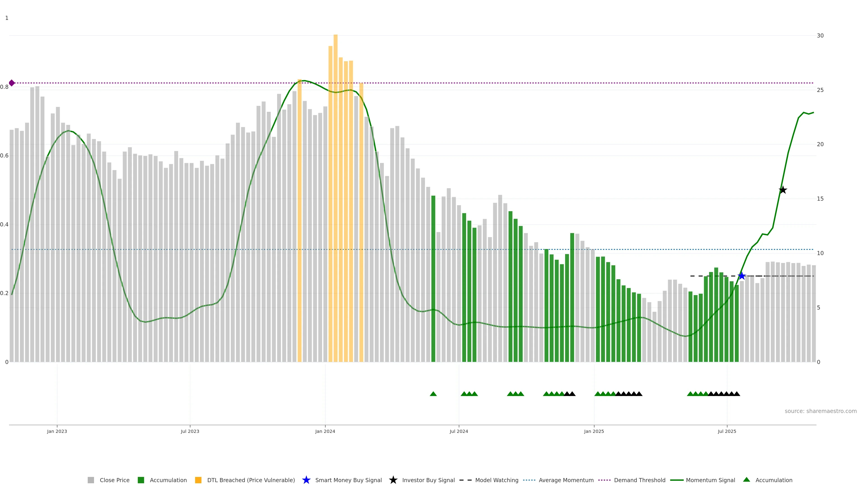
Task: Click the black Investor Buy star on chart
Action: (x=783, y=190)
